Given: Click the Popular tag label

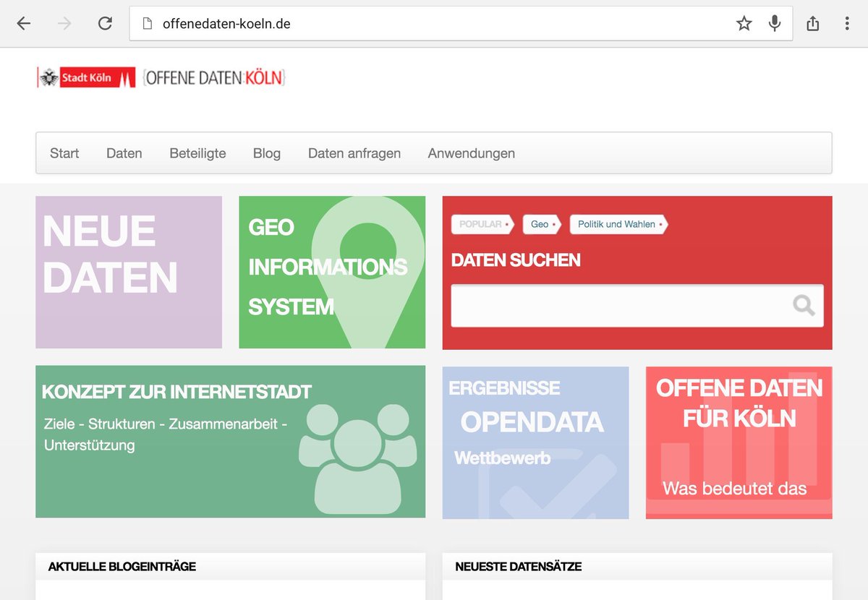Looking at the screenshot, I should click(482, 224).
